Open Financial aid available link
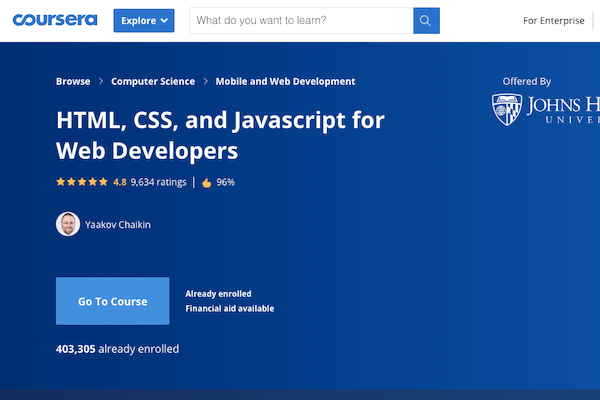The width and height of the screenshot is (600, 400). click(230, 309)
